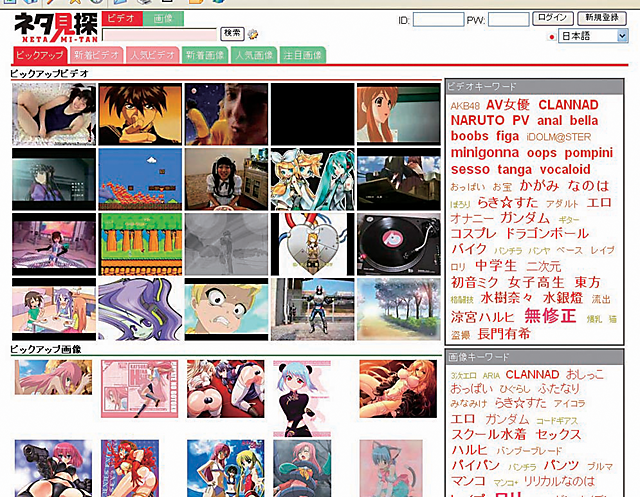
Task: Open the armored robot figure thumbnail
Action: [313, 309]
